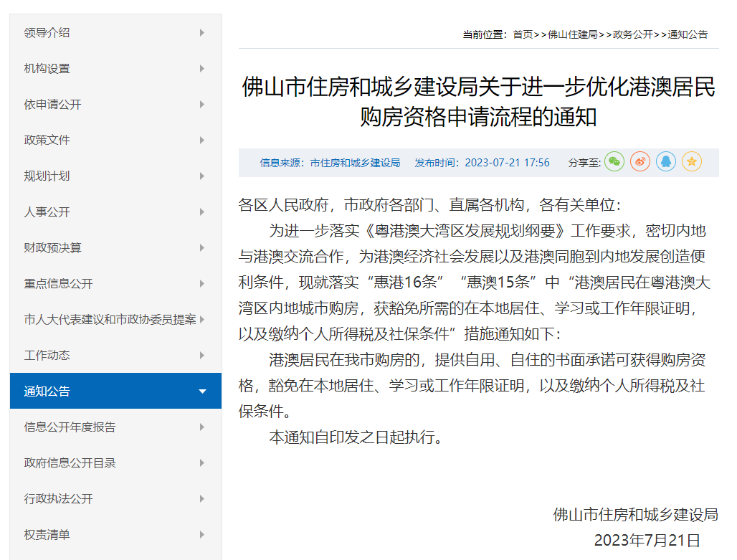The image size is (737, 560).
Task: Collapse the 通知公告 dropdown arrow
Action: coord(202,391)
